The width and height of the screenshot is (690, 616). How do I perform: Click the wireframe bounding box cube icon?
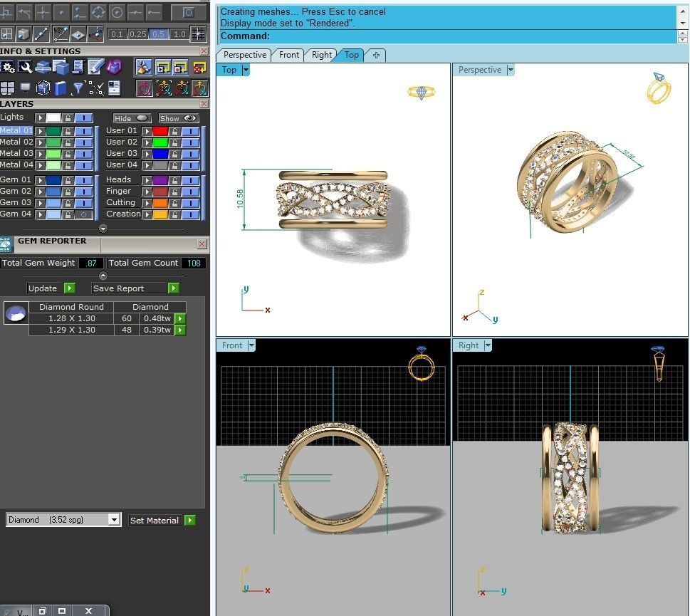pyautogui.click(x=43, y=88)
